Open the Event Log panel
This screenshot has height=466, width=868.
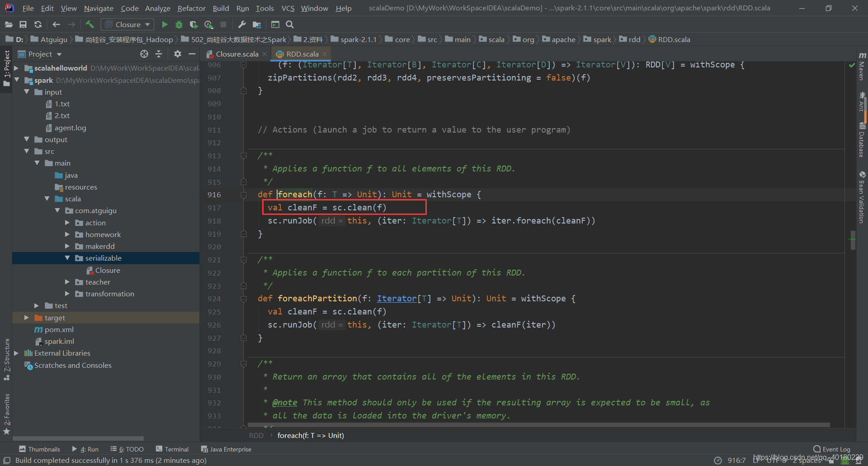(832, 449)
